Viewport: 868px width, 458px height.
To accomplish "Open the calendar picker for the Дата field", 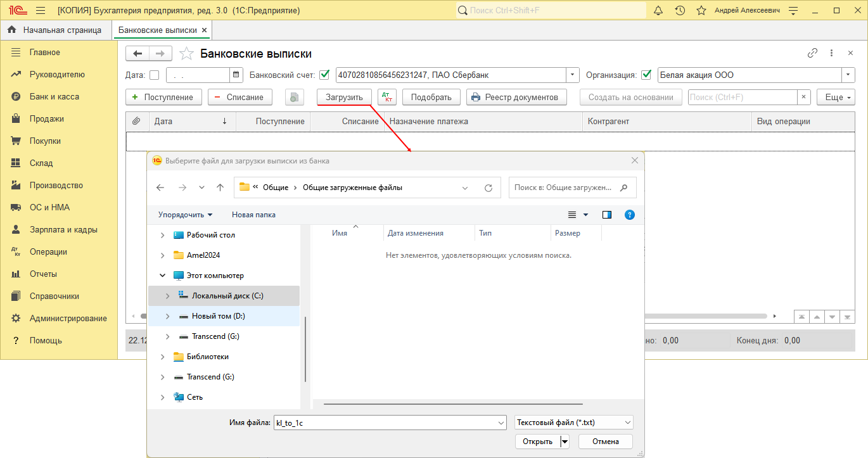I will (x=236, y=75).
